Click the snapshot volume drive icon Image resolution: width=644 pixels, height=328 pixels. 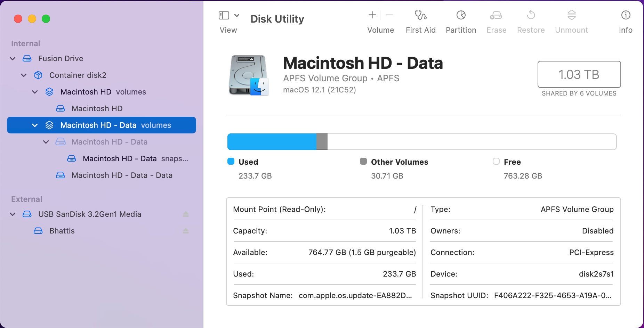point(72,158)
